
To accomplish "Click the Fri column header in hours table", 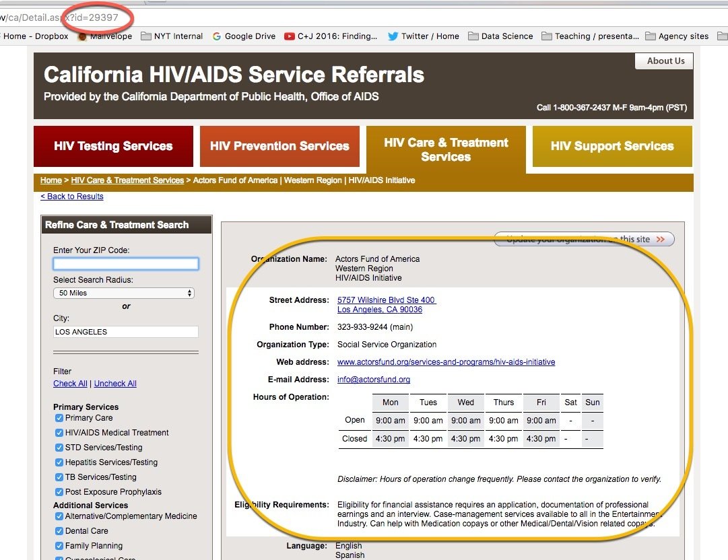I will 541,403.
